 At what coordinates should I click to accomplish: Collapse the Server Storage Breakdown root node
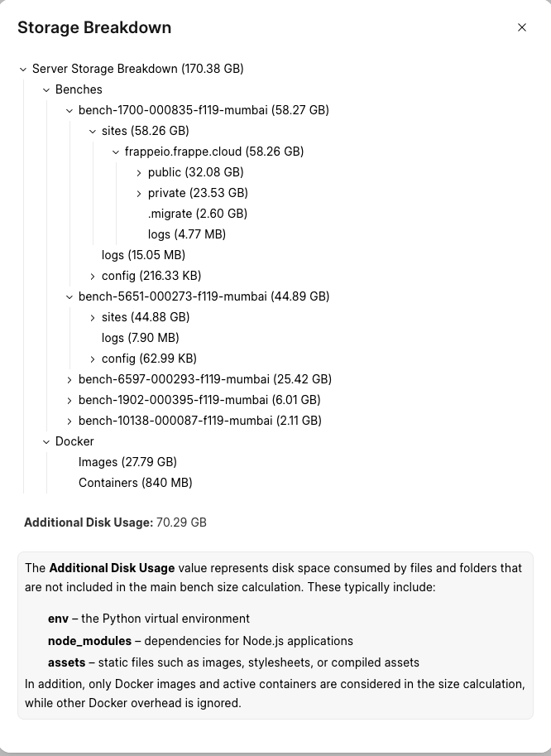23,69
